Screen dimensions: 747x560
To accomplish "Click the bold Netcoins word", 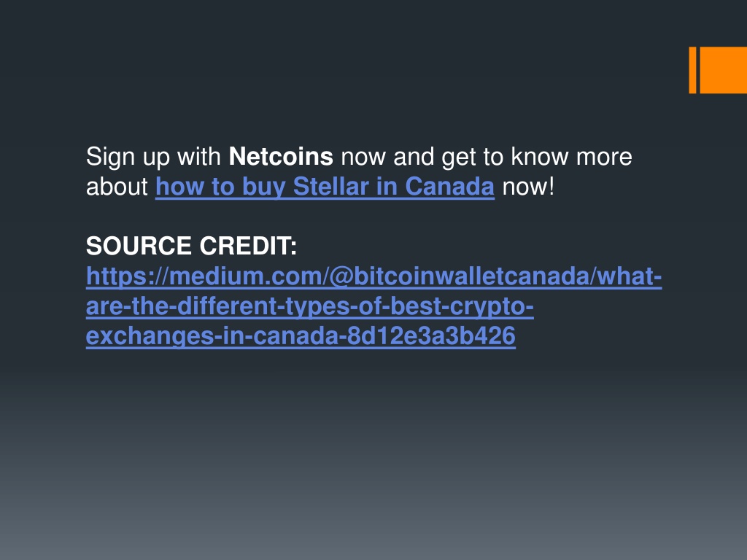I will tap(281, 157).
